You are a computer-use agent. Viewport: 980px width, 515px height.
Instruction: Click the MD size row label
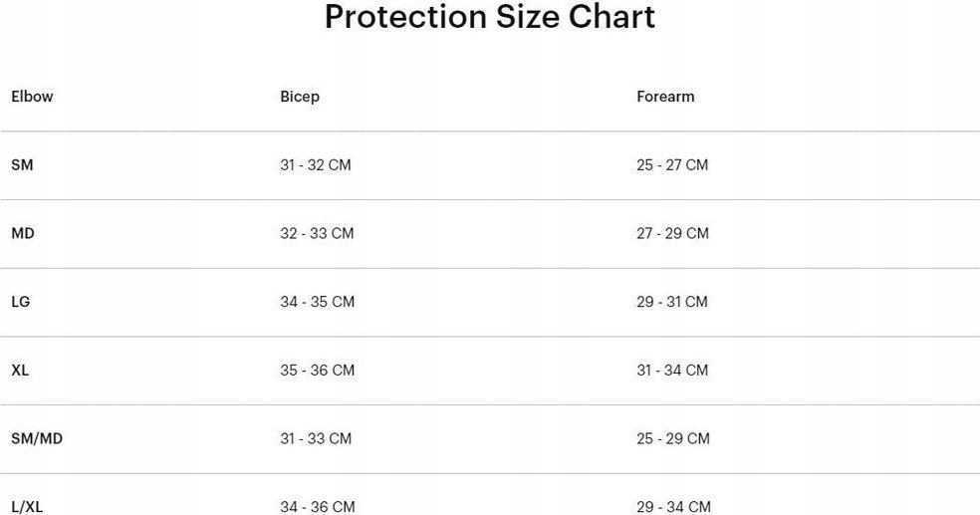[x=23, y=233]
